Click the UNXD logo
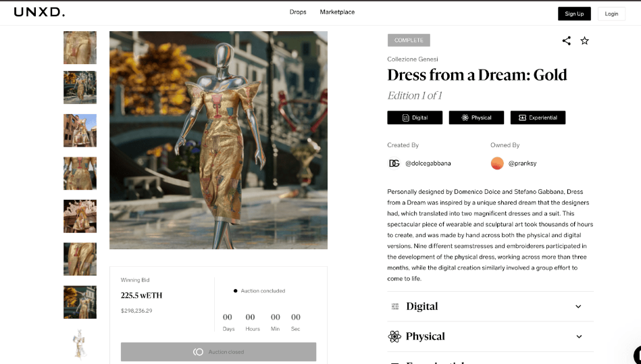Viewport: 641px width, 364px height. (x=39, y=12)
